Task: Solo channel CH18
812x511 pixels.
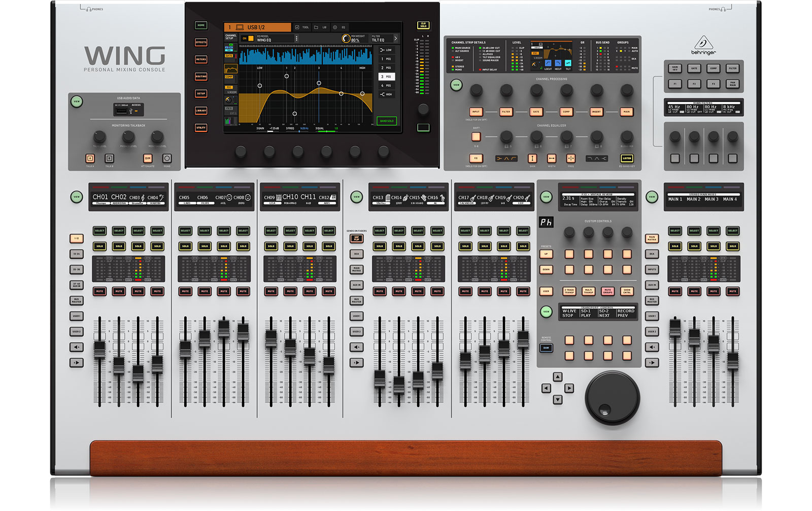Action: pos(485,247)
